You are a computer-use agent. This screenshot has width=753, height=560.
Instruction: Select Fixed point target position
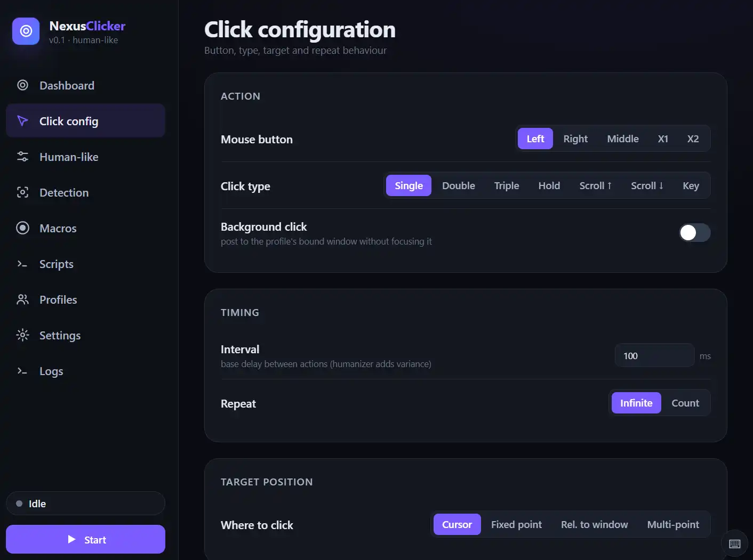tap(516, 524)
